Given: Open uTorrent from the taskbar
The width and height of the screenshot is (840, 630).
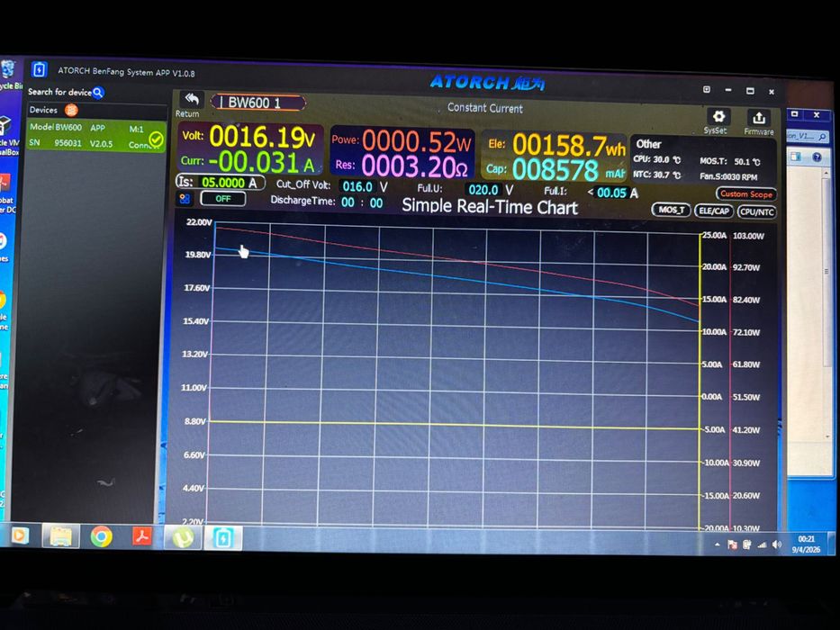Looking at the screenshot, I should tap(182, 537).
